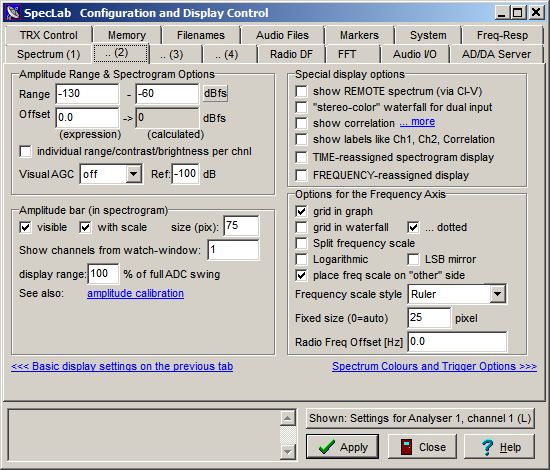Follow the Basic display settings previous tab link
550x470 pixels.
[x=122, y=366]
